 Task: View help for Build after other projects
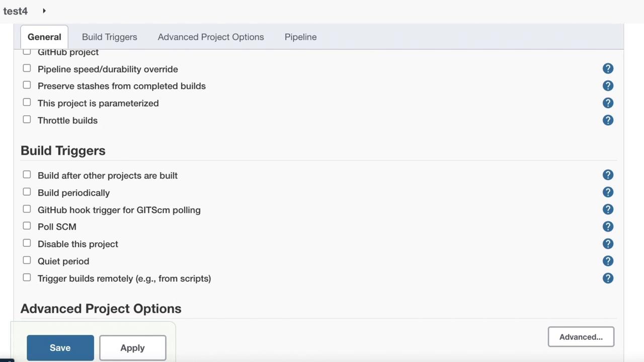[x=608, y=175]
